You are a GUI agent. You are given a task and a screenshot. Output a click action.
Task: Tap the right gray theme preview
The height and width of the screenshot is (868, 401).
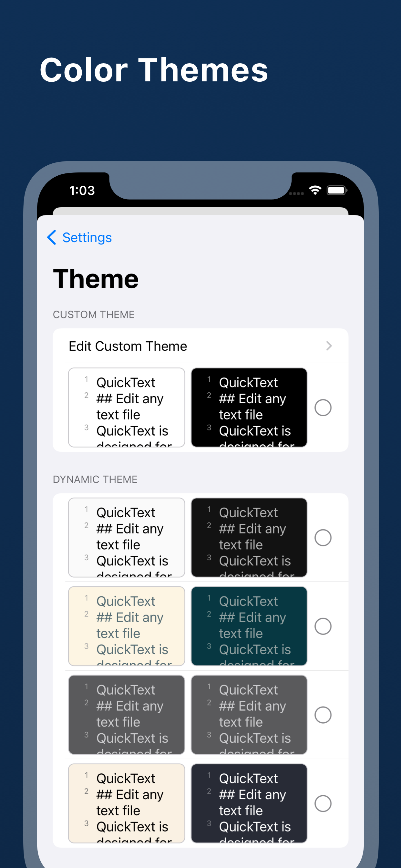249,715
